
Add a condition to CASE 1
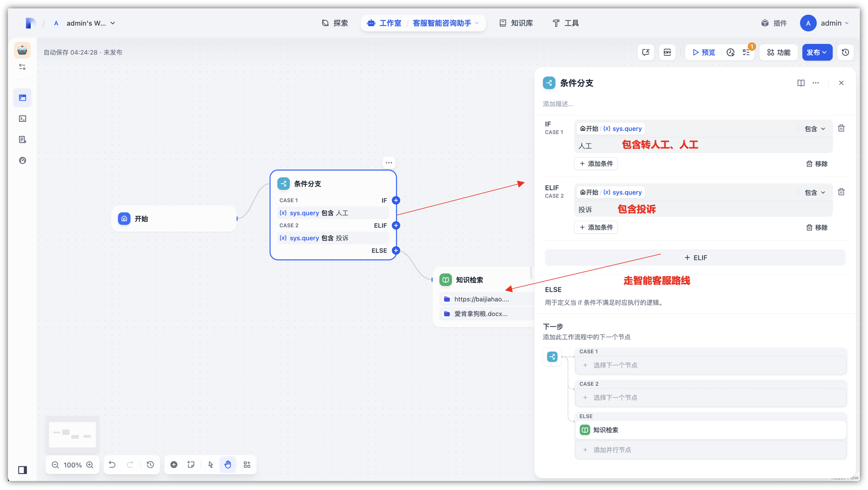[x=596, y=164]
